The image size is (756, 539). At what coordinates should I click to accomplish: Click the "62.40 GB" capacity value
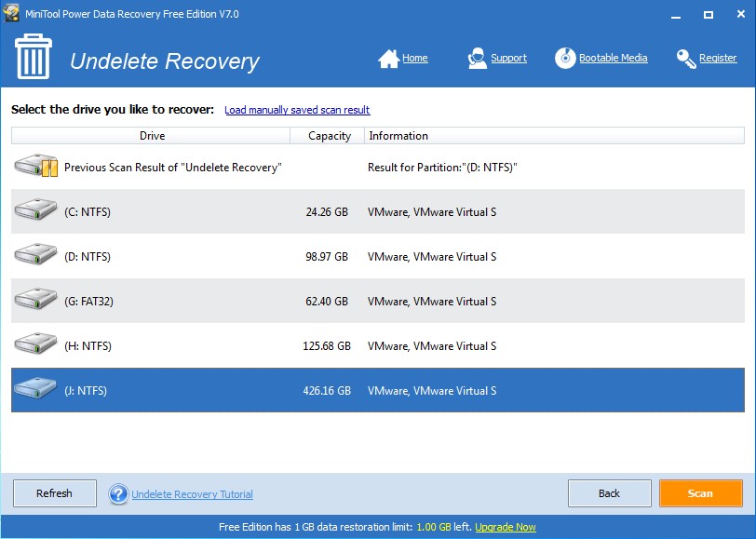pos(327,302)
